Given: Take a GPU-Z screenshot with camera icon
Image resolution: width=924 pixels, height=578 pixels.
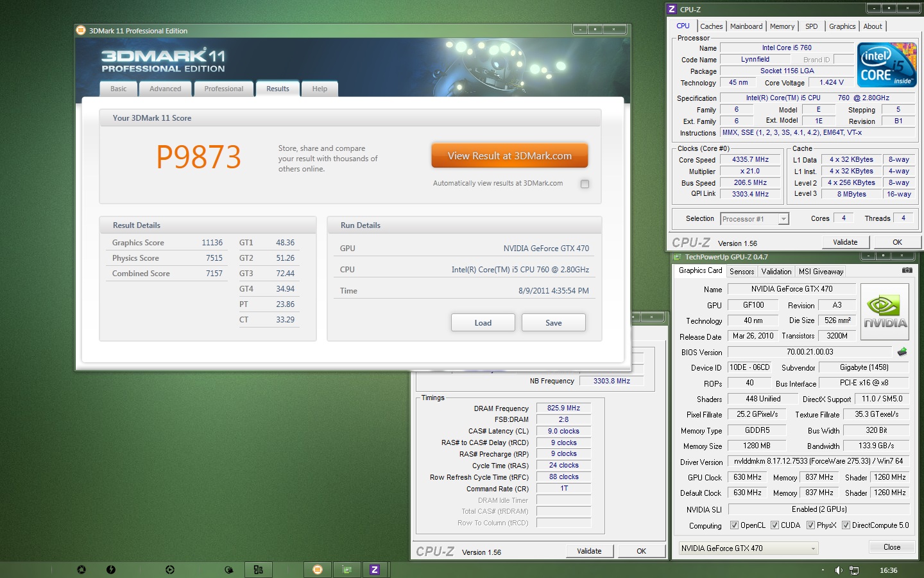Looking at the screenshot, I should [x=907, y=270].
